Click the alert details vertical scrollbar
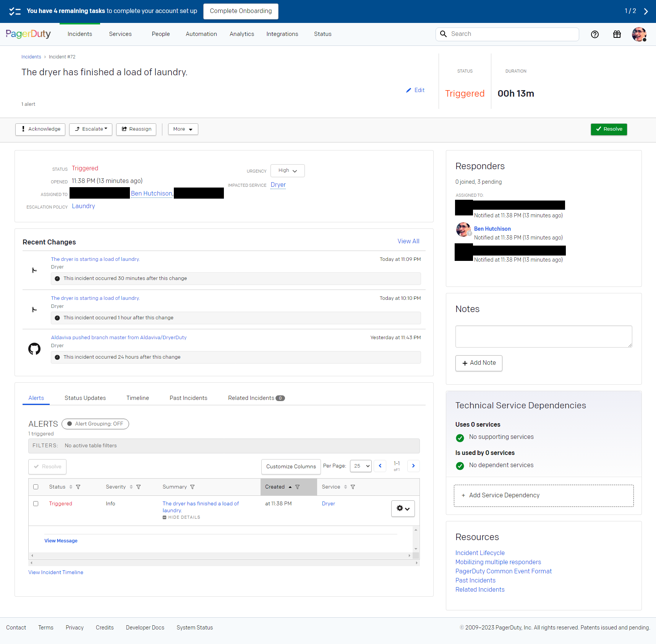This screenshot has width=656, height=644. coord(416,539)
